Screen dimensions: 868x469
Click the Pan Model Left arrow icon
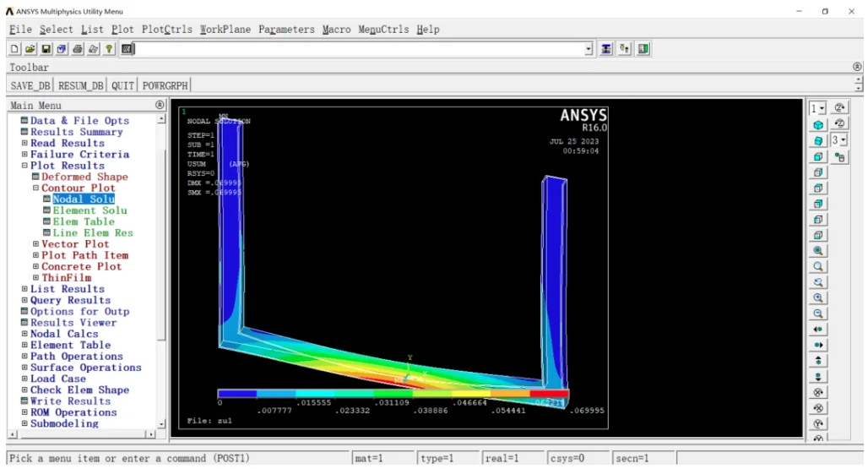818,330
